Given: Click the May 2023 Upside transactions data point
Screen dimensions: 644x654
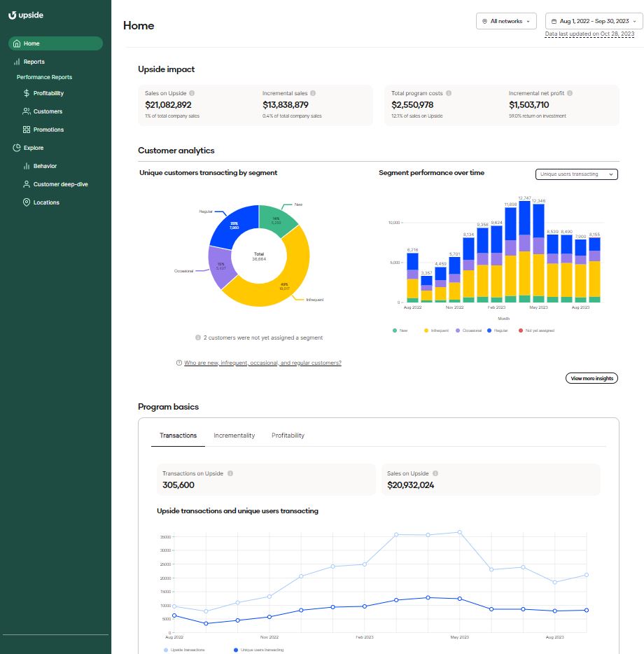Looking at the screenshot, I should (459, 532).
